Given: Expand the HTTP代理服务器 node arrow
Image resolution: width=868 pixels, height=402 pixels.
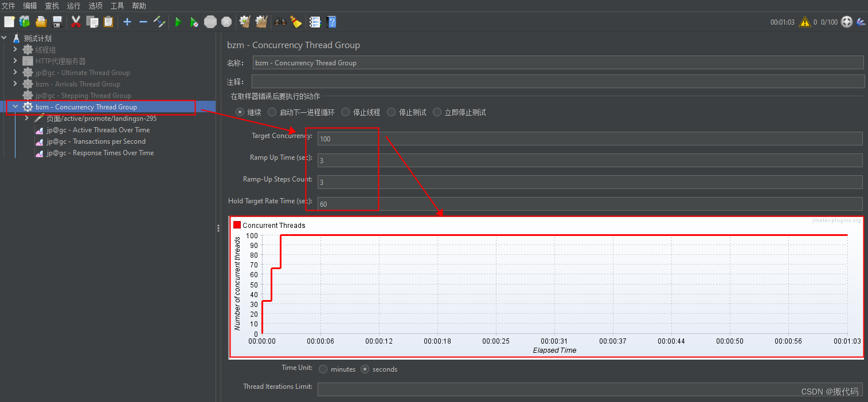Looking at the screenshot, I should click(15, 61).
